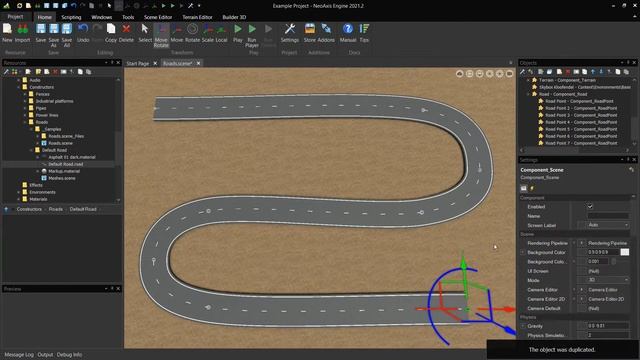This screenshot has width=640, height=360.
Task: Click the Background Color white swatch
Action: (x=624, y=252)
